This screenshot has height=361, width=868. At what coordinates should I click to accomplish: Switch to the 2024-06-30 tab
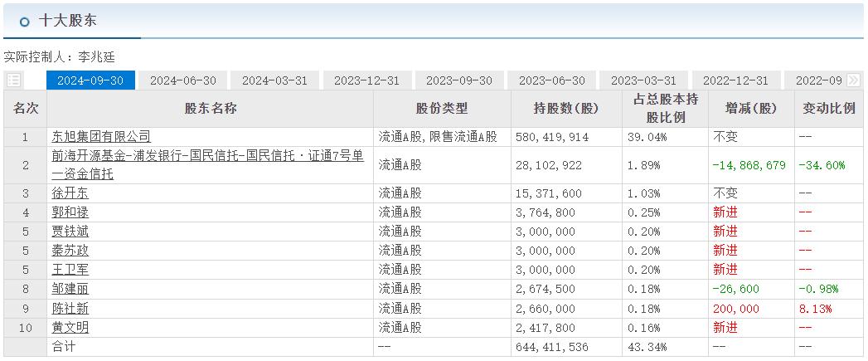[x=183, y=80]
